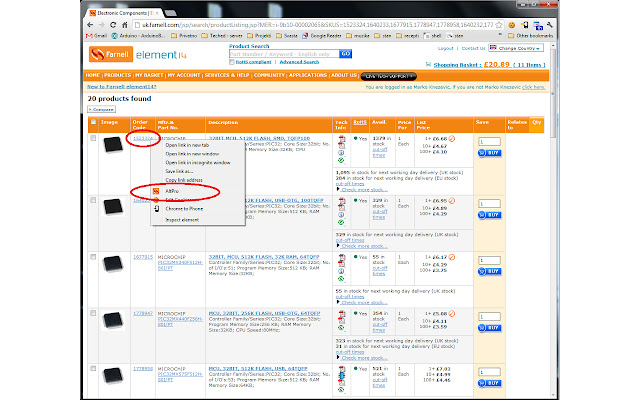
Task: Click the red circle icon beside £6.95 price
Action: (x=452, y=201)
